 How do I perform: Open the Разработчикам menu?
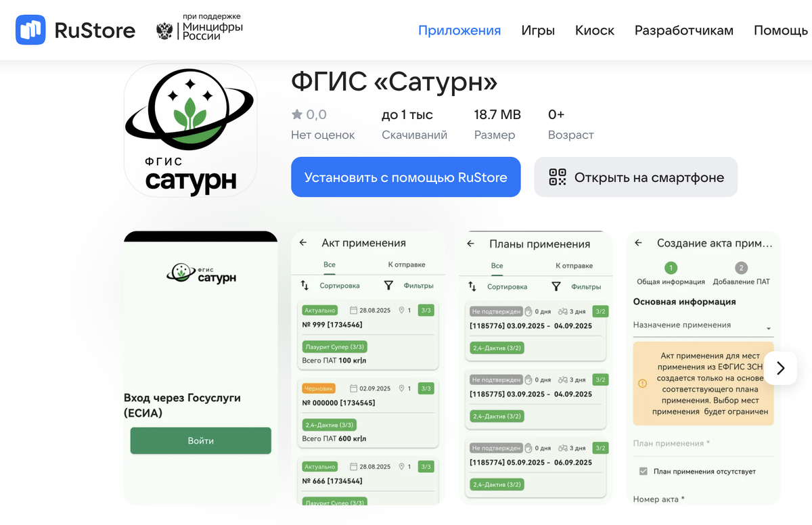[684, 30]
